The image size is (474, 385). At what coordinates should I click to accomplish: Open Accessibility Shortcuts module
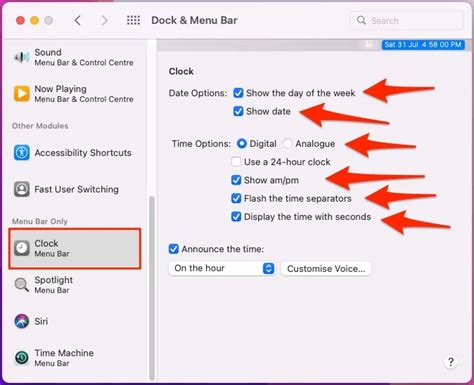[x=75, y=153]
